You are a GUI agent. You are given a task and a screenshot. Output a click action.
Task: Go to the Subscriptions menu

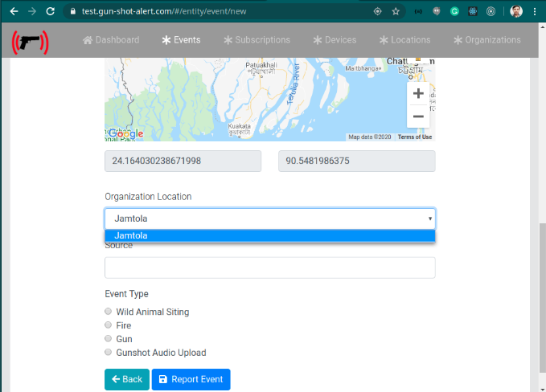257,40
